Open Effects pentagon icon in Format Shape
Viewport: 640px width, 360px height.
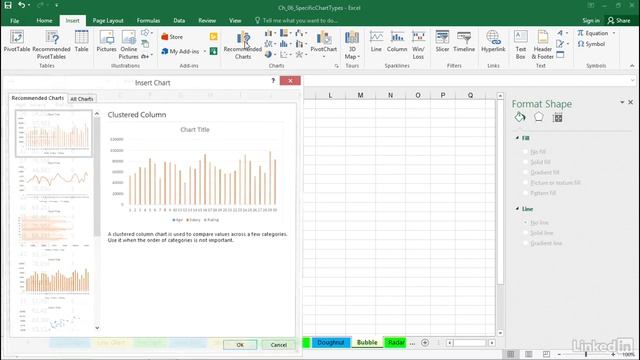(x=539, y=117)
